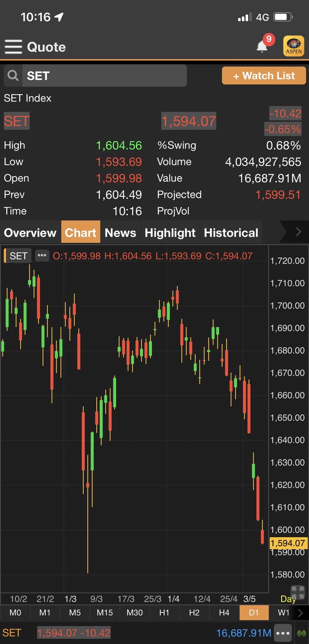Tap the green signal status icon
The image size is (309, 644).
click(x=301, y=633)
